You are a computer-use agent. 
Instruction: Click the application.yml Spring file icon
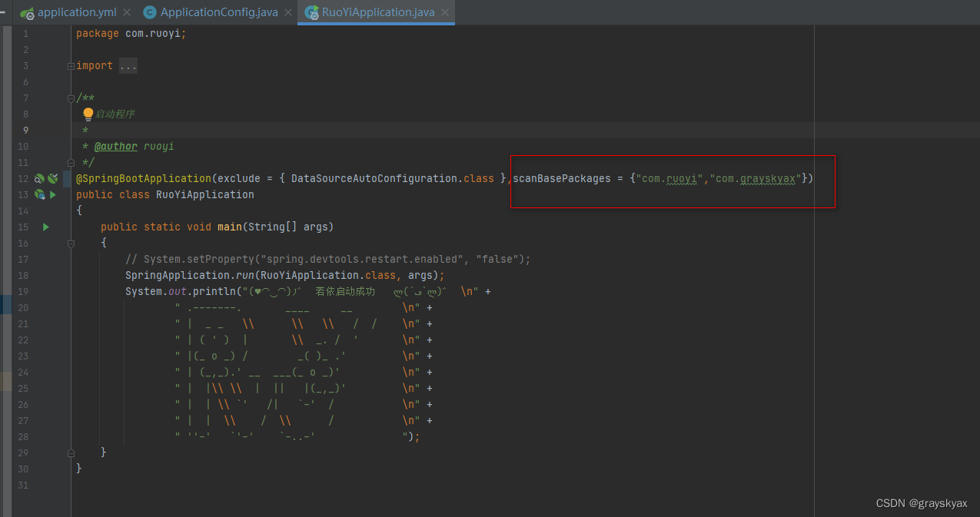[x=27, y=13]
